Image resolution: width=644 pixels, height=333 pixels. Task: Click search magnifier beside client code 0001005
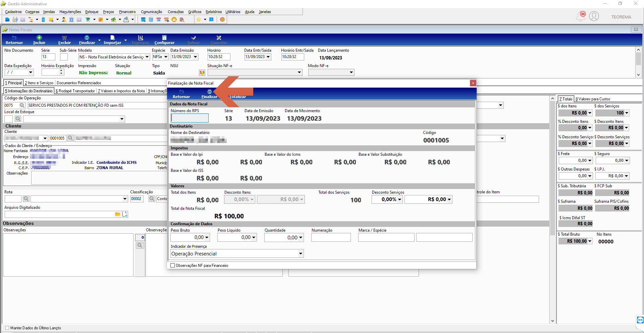[x=70, y=138]
